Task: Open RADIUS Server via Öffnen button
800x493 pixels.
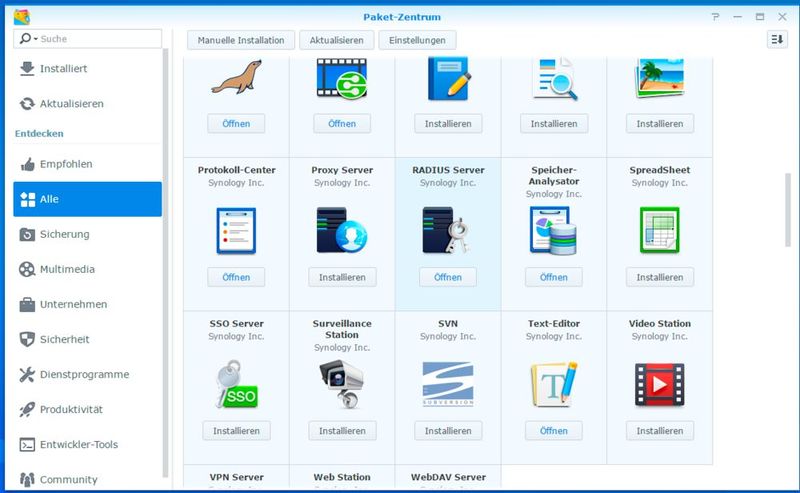Action: click(448, 277)
